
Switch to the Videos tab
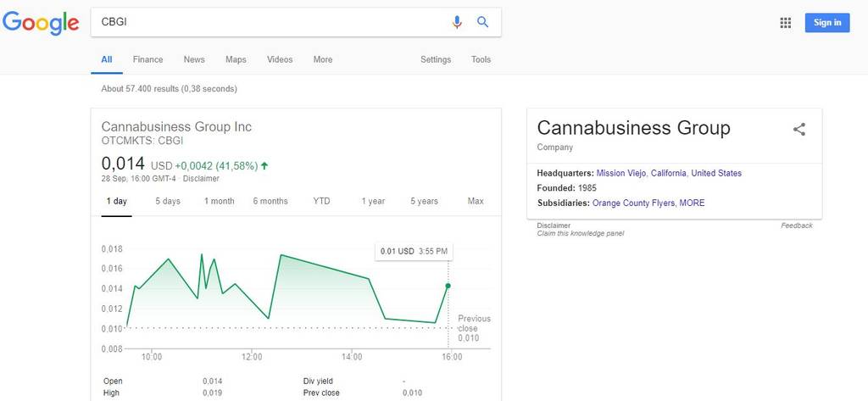coord(280,59)
